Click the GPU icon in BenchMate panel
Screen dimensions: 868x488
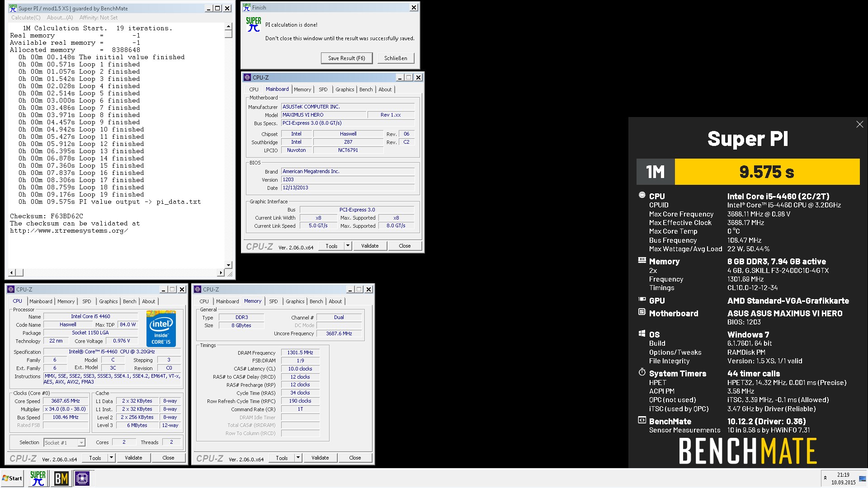(x=642, y=299)
